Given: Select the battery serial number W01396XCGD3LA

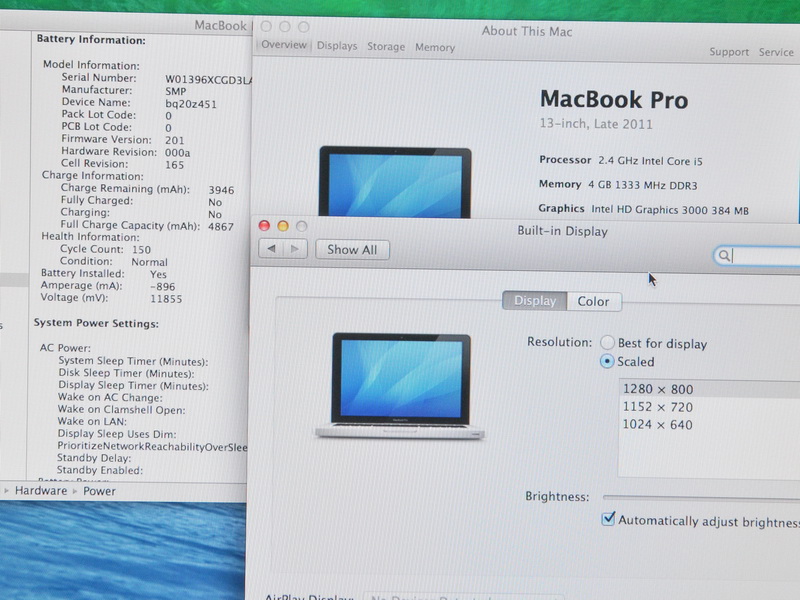Looking at the screenshot, I should pos(208,80).
